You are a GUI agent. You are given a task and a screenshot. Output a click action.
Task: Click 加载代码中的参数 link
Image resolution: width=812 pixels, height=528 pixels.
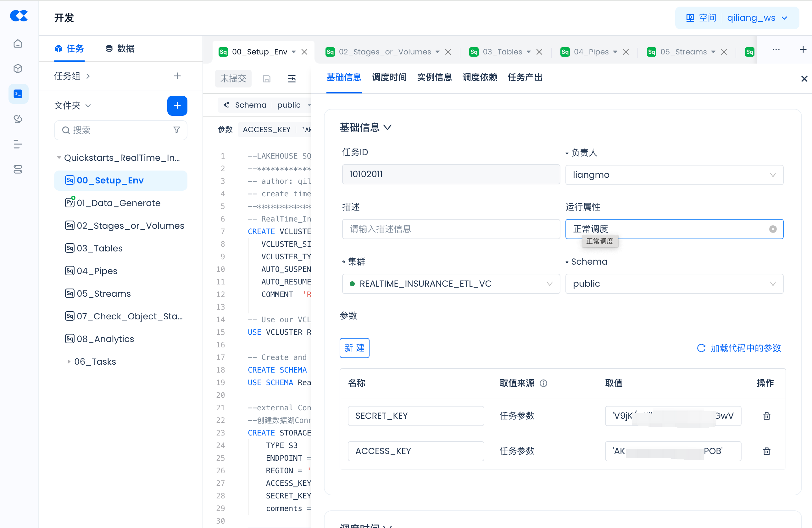pyautogui.click(x=739, y=348)
